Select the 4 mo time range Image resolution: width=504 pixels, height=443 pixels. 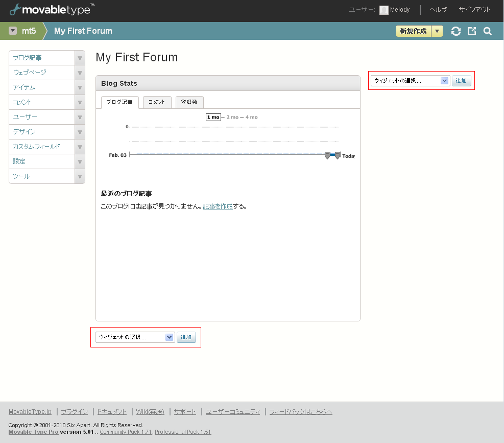pos(251,117)
